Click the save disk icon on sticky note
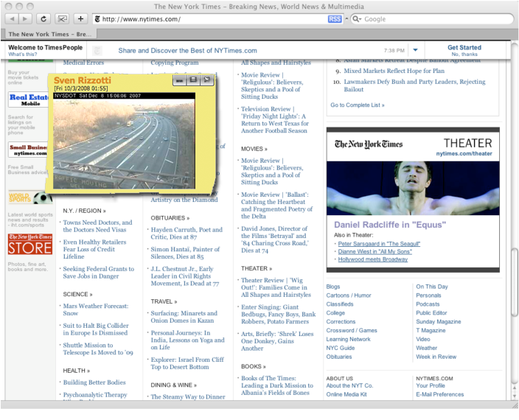This screenshot has width=519, height=420. tap(193, 80)
